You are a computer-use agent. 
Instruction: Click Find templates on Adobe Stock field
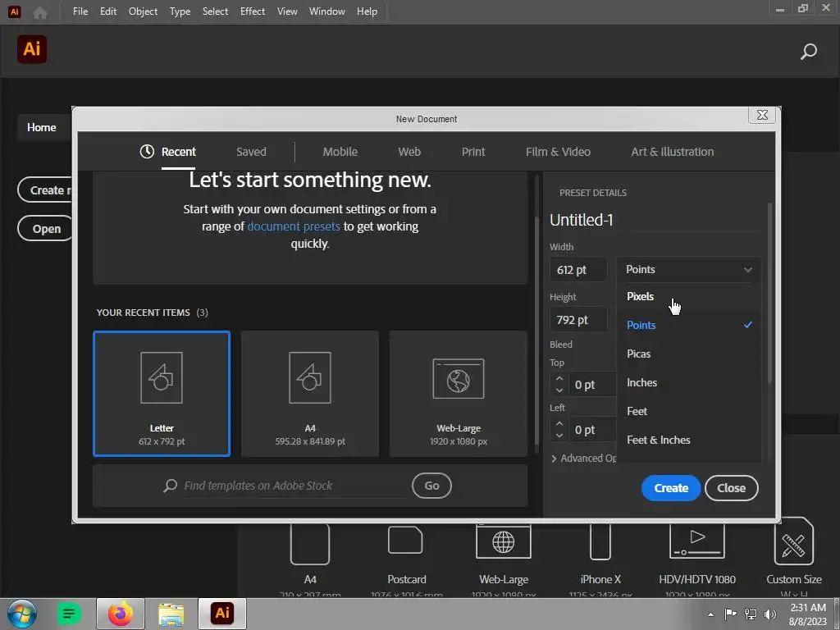[295, 486]
